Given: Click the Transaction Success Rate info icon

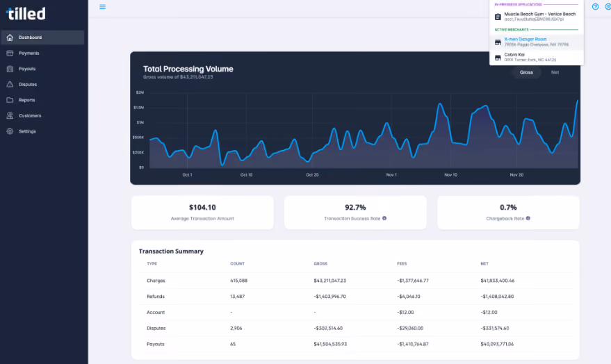Looking at the screenshot, I should point(384,218).
